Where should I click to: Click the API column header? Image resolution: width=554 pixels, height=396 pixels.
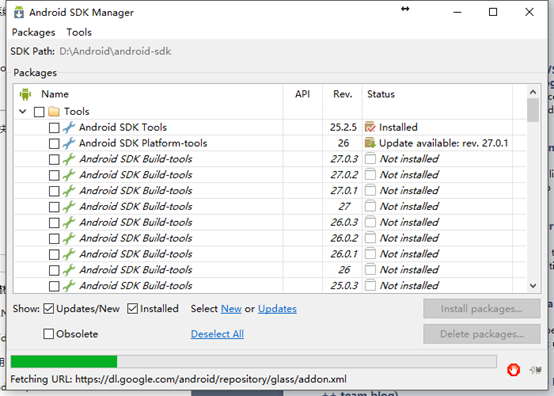302,94
